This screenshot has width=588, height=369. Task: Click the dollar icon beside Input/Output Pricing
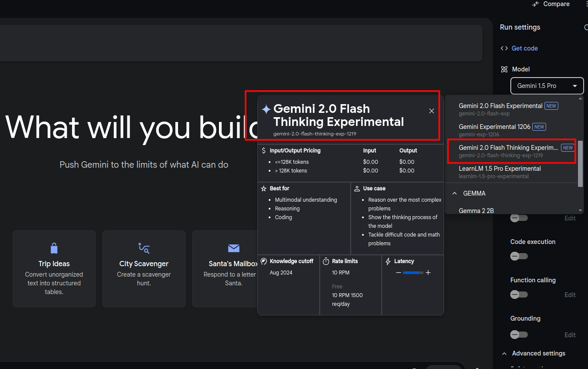point(263,151)
